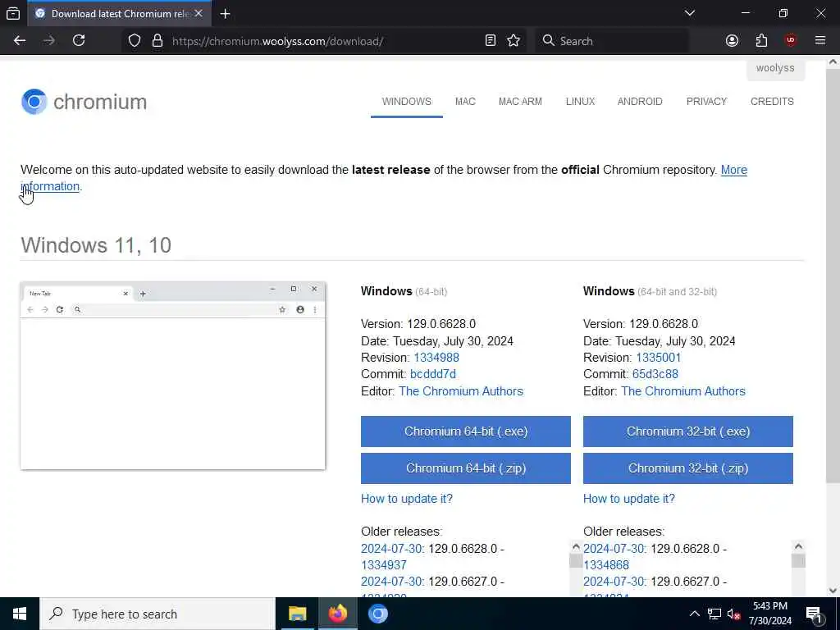Screen dimensions: 840x630
Task: Open The Chromium Authors link under 64-bit
Action: [461, 391]
